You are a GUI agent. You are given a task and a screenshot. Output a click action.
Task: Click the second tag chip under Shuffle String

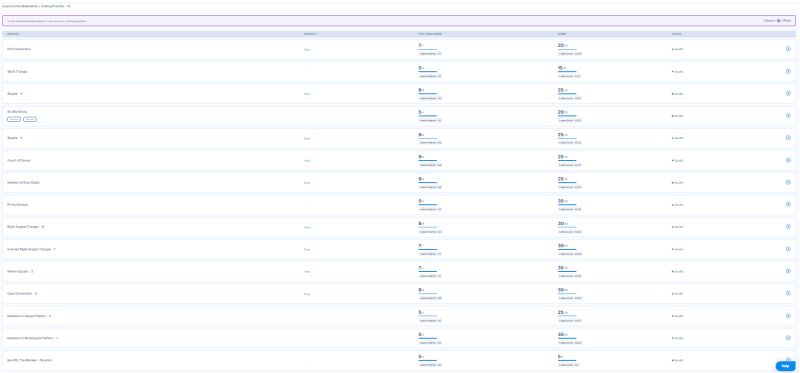(x=30, y=119)
